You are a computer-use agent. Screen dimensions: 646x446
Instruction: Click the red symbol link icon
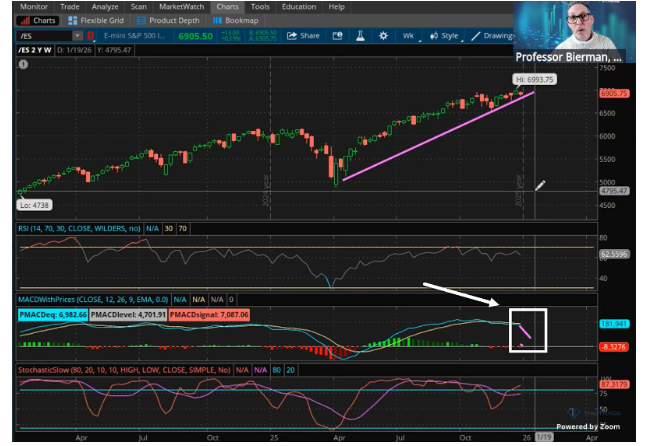pos(91,36)
